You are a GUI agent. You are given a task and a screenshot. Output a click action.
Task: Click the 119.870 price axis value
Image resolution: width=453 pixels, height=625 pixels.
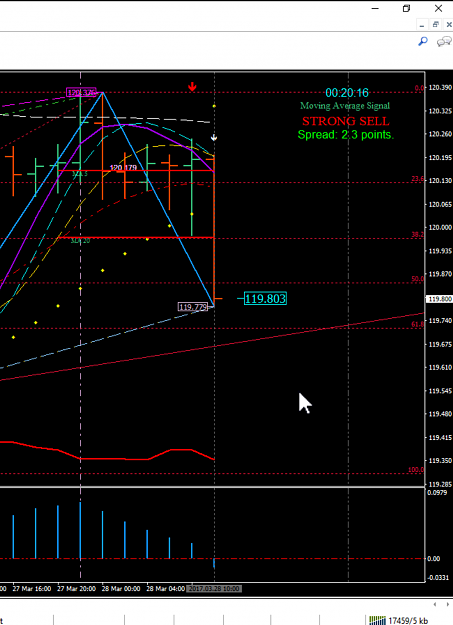click(440, 274)
